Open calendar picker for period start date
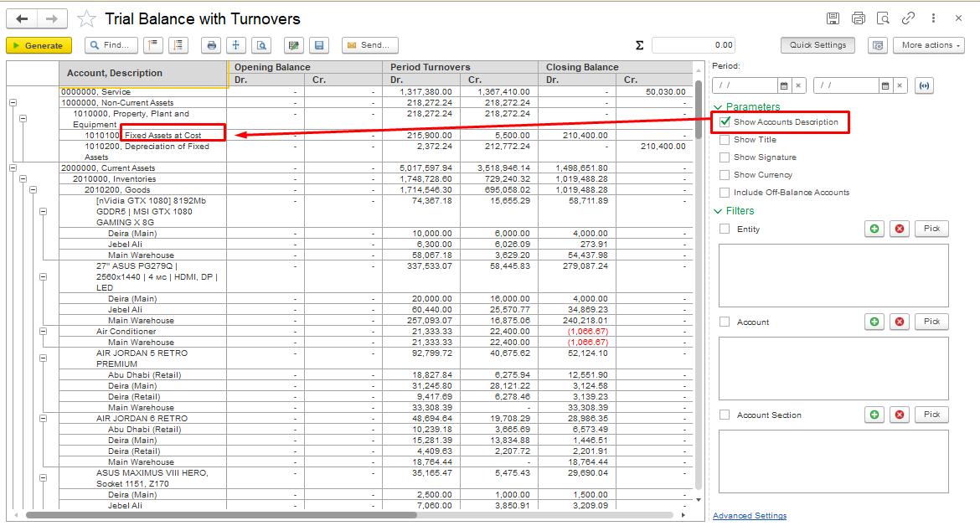 coord(784,85)
